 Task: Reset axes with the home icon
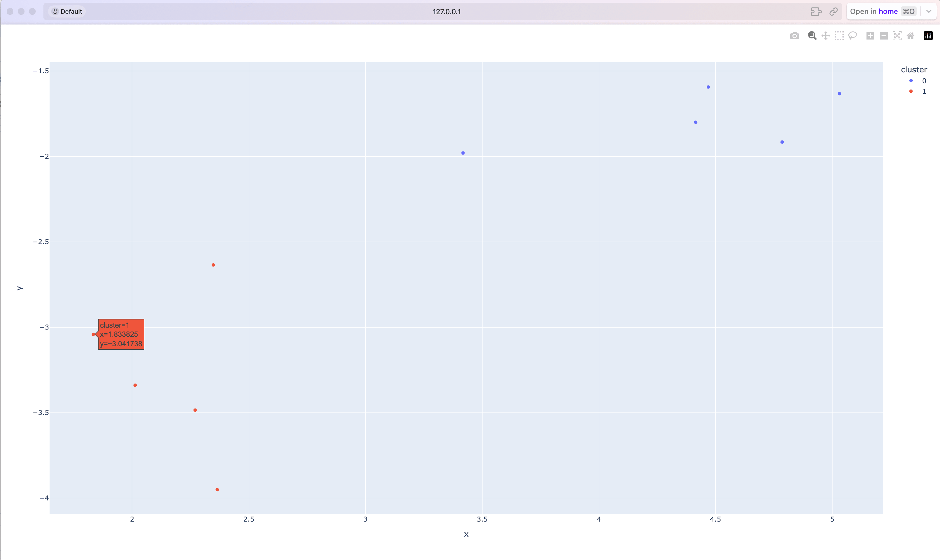(910, 36)
